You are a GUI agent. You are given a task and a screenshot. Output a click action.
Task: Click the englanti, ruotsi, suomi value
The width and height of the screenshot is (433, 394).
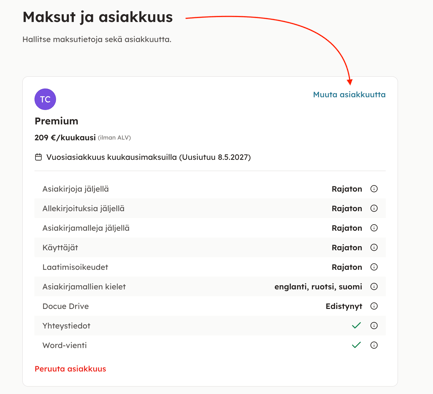(318, 287)
